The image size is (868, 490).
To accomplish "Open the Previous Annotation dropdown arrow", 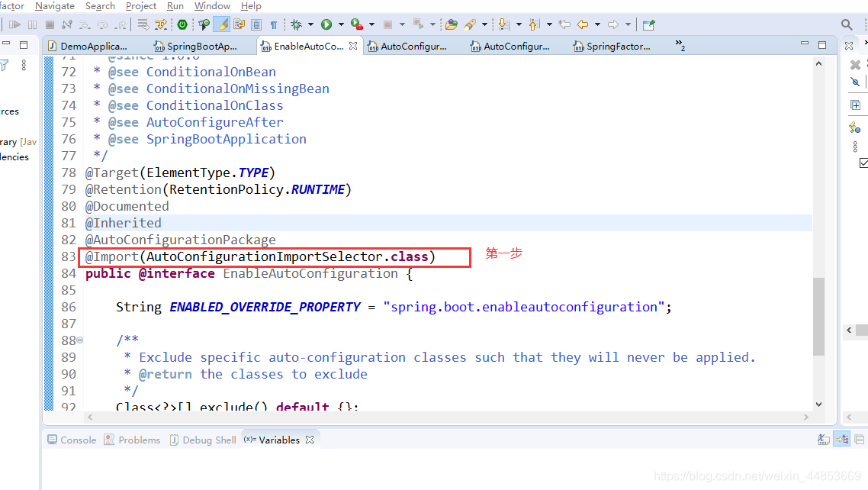I will pyautogui.click(x=550, y=24).
